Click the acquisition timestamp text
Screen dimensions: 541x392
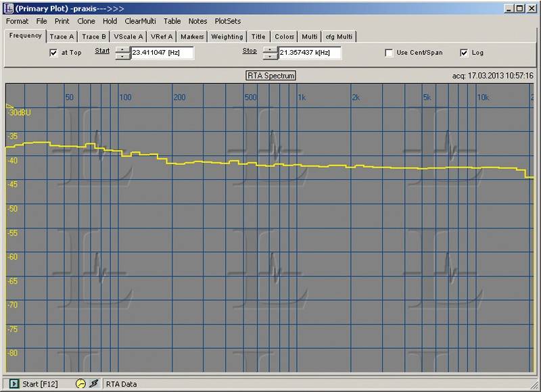pyautogui.click(x=493, y=76)
